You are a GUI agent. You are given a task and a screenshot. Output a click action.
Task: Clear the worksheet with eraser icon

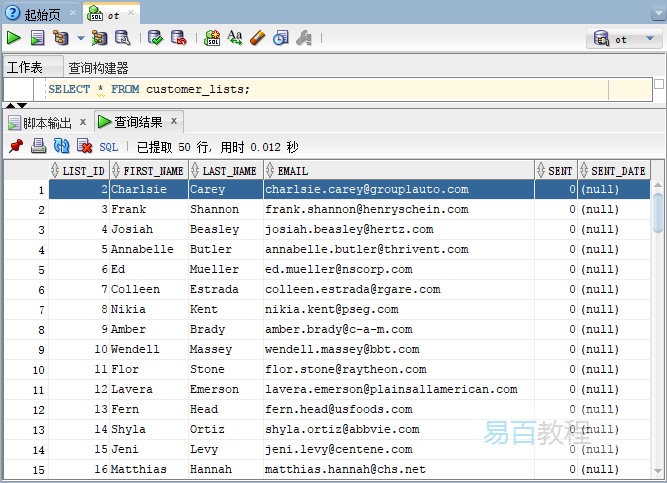(x=257, y=38)
